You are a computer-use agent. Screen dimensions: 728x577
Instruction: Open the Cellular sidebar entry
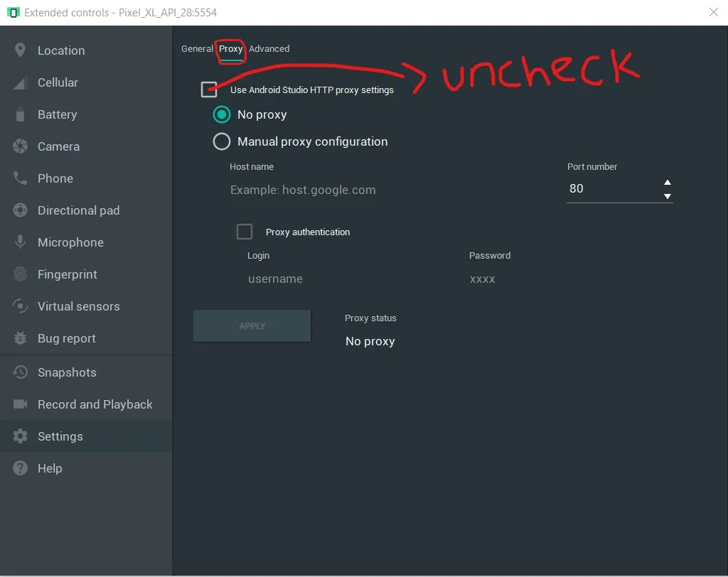[86, 82]
